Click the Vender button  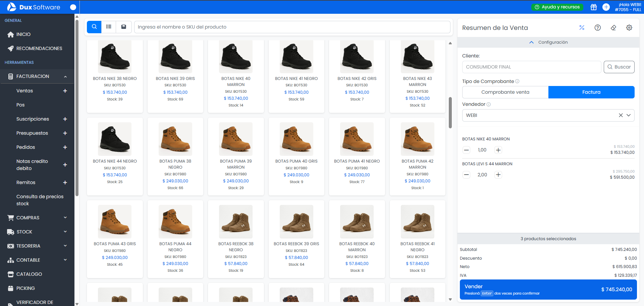click(548, 290)
